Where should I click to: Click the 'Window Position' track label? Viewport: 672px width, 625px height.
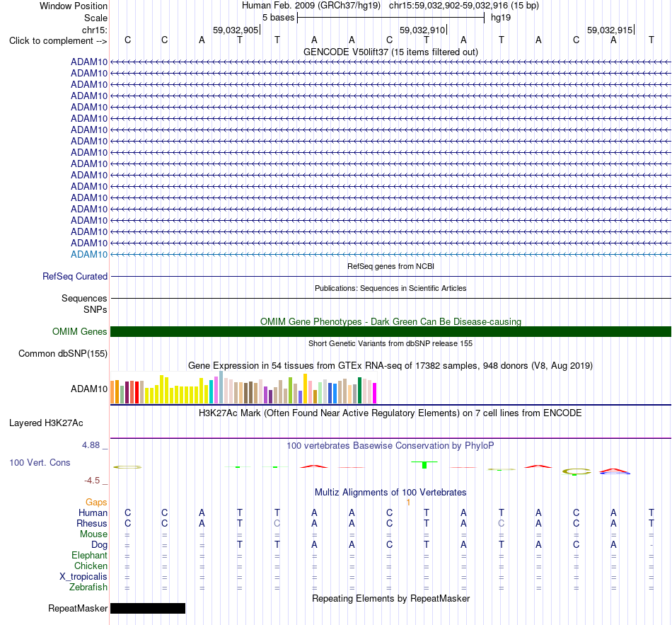pyautogui.click(x=74, y=6)
